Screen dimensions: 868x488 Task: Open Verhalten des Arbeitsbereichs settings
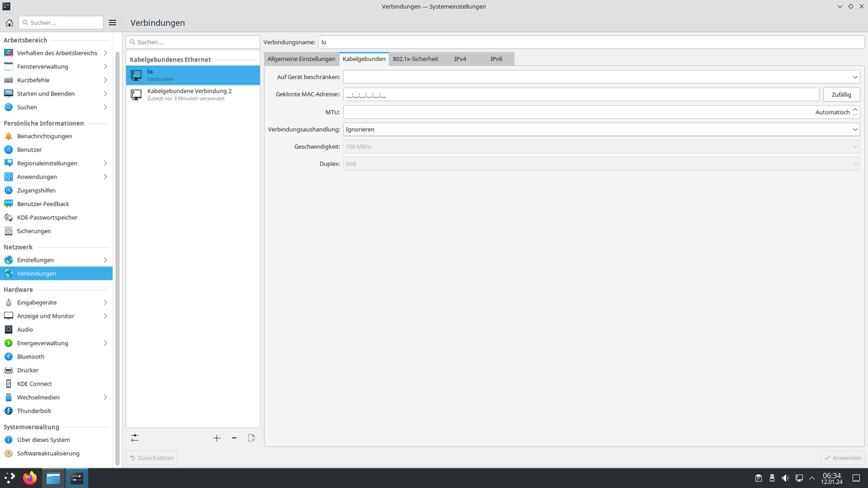coord(56,53)
